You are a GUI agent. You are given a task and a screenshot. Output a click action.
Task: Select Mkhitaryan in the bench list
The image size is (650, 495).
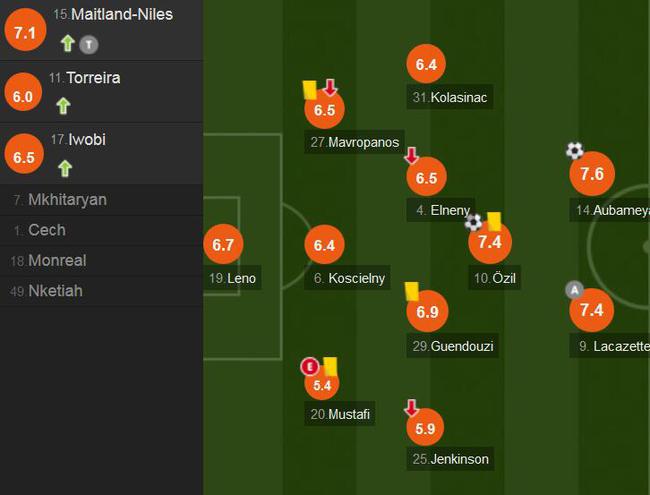(101, 200)
